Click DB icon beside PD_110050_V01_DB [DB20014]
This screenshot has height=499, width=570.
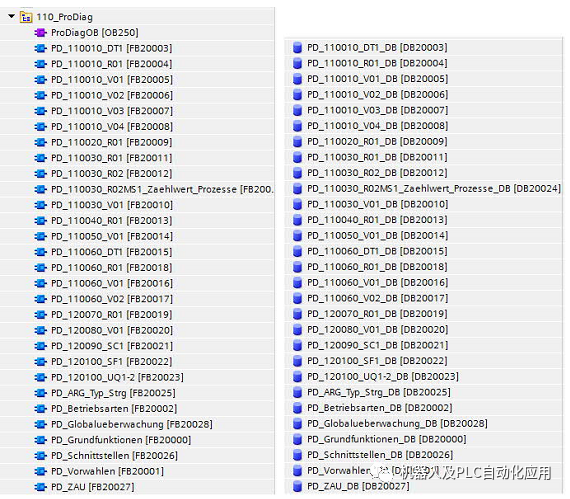tap(297, 236)
